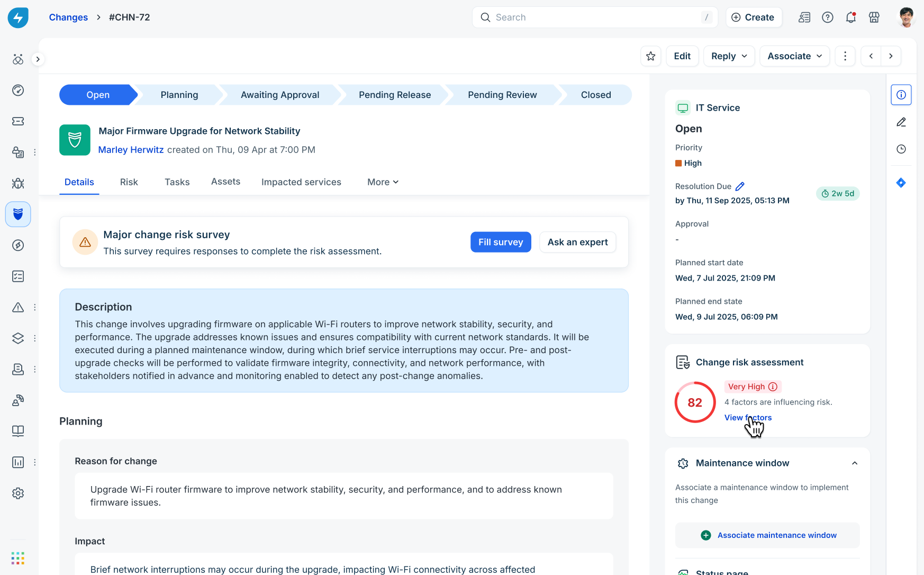Select the Closed stage
Viewport: 924px width, 575px height.
tap(596, 95)
